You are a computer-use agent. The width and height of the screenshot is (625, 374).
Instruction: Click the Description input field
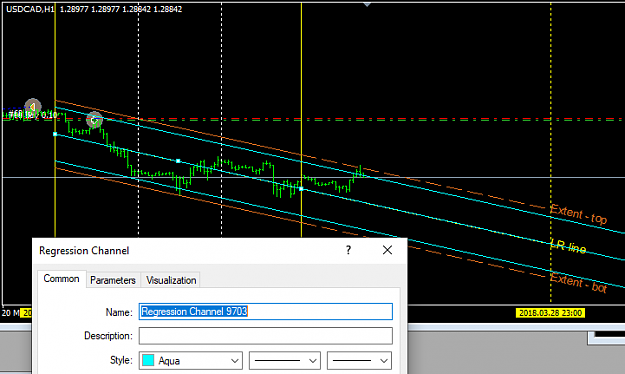265,336
